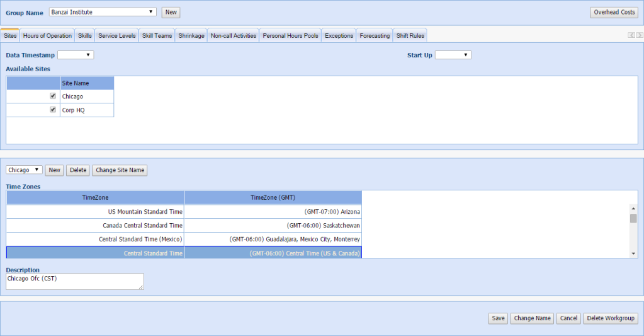Save the workgroup settings
This screenshot has width=644, height=336.
(x=498, y=318)
